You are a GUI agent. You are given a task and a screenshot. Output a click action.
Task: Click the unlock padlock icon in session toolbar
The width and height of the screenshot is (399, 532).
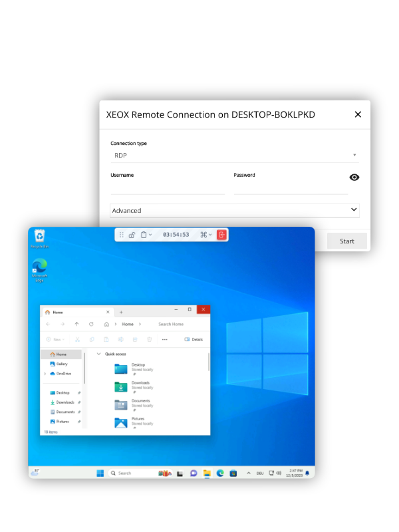click(x=132, y=235)
